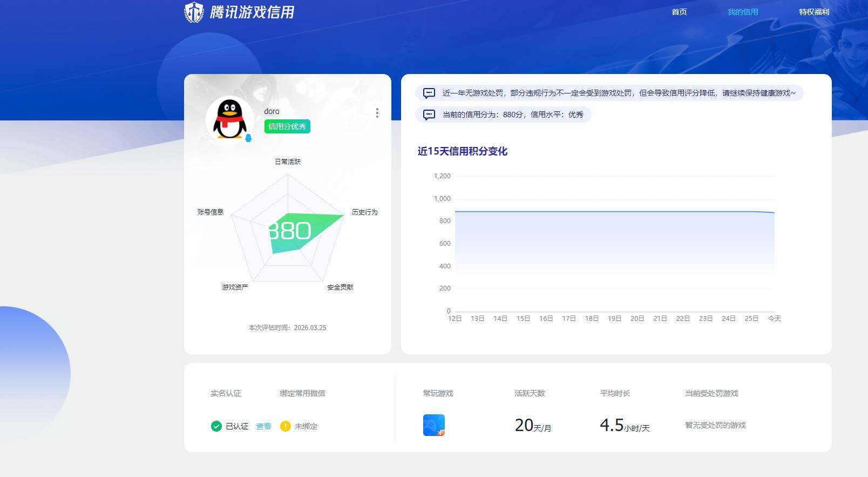
Task: Click the green checkmark icon beside 已认证
Action: click(x=216, y=426)
